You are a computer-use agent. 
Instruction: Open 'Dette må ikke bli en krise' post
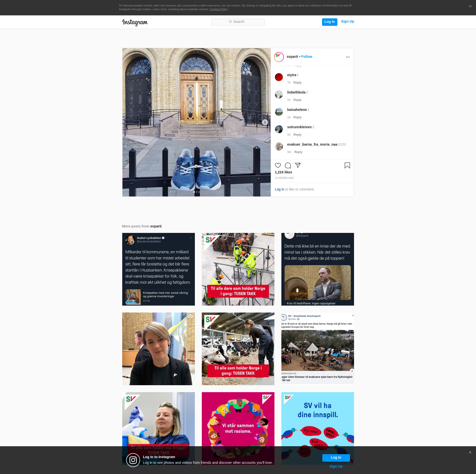pyautogui.click(x=318, y=269)
